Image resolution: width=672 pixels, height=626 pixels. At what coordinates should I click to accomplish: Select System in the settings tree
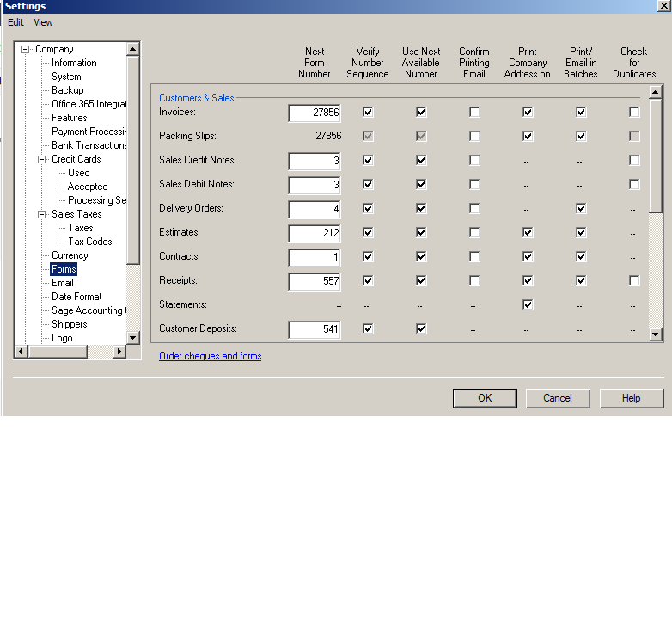point(66,77)
